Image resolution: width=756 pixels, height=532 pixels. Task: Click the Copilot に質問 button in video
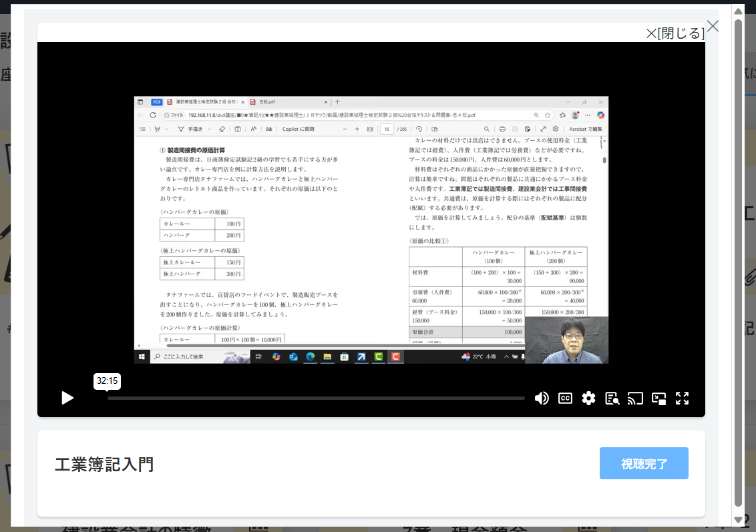click(298, 129)
